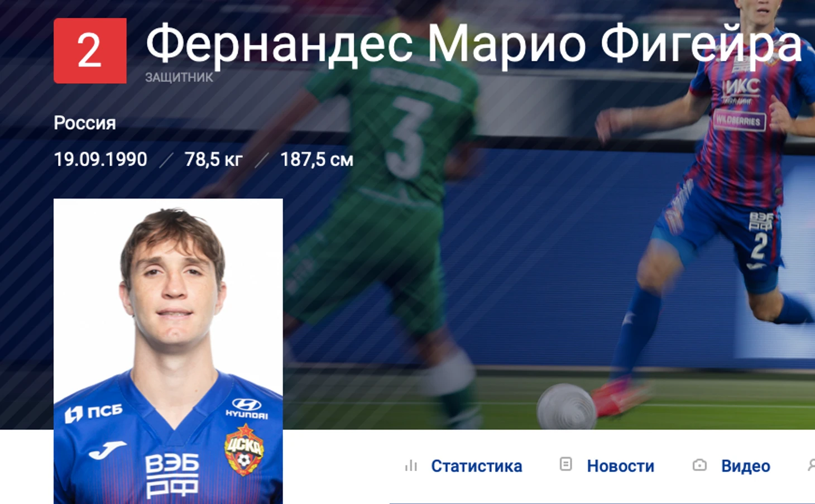815x504 pixels.
Task: Click the red number 2 badge
Action: pos(90,51)
